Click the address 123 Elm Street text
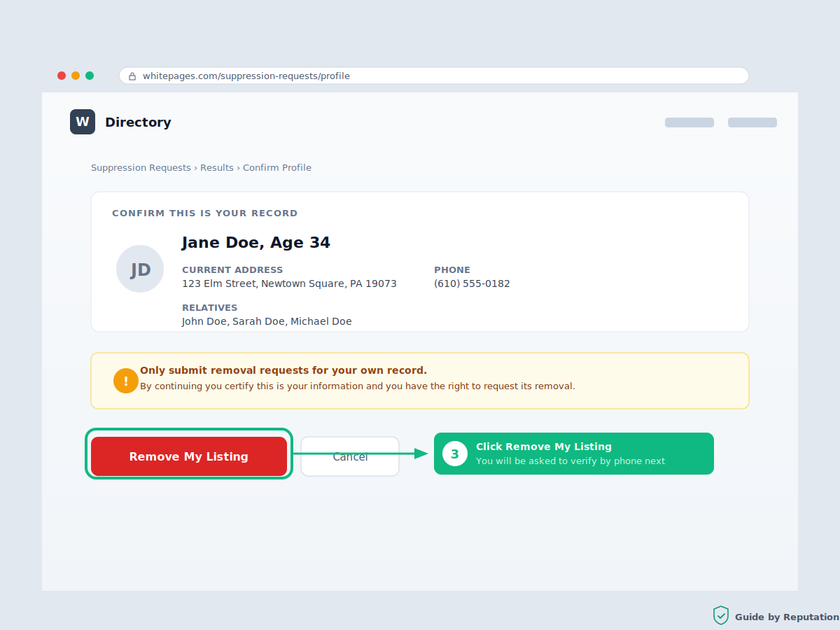Screen dimensions: 840x630 click(289, 283)
